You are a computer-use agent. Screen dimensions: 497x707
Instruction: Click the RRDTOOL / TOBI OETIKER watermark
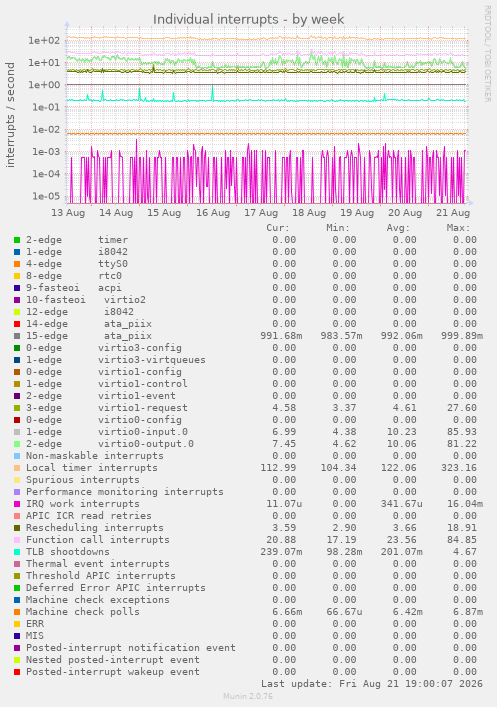coord(488,54)
